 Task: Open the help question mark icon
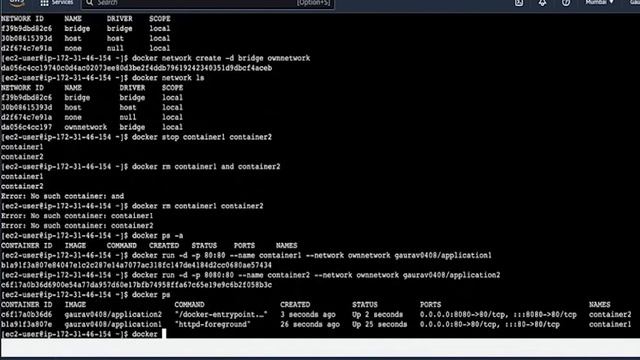click(566, 3)
